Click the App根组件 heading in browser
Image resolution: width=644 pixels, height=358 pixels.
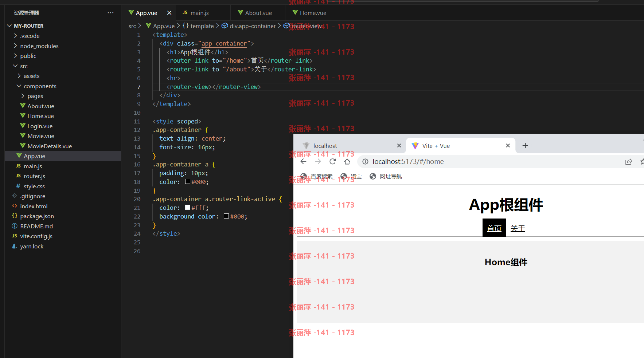coord(506,205)
